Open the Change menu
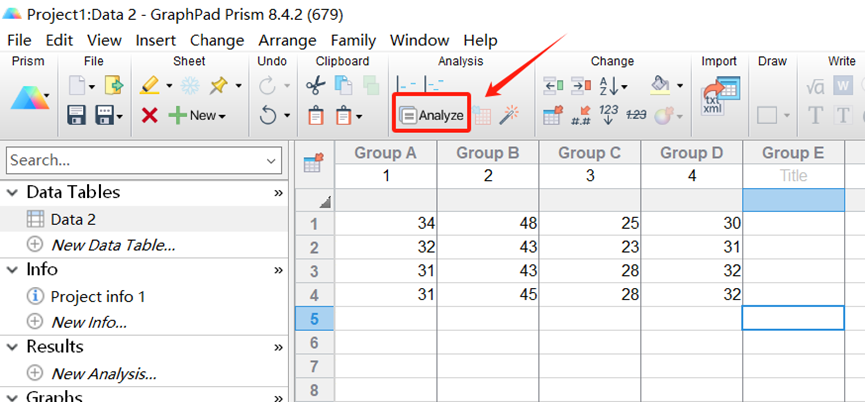Image resolution: width=865 pixels, height=402 pixels. pos(217,40)
